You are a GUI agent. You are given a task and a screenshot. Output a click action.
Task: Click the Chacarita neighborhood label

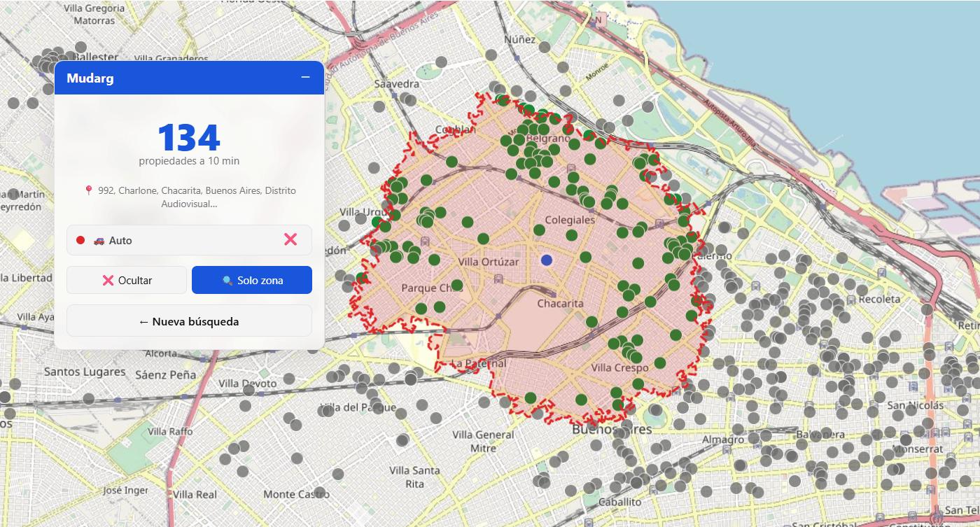tap(561, 303)
